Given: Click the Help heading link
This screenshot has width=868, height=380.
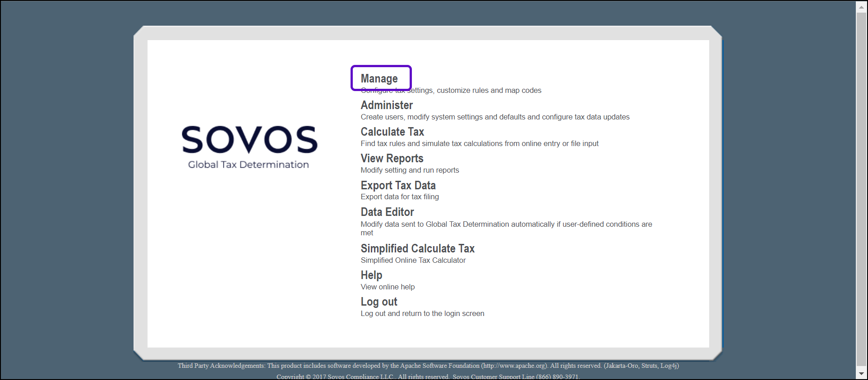Looking at the screenshot, I should pyautogui.click(x=371, y=275).
